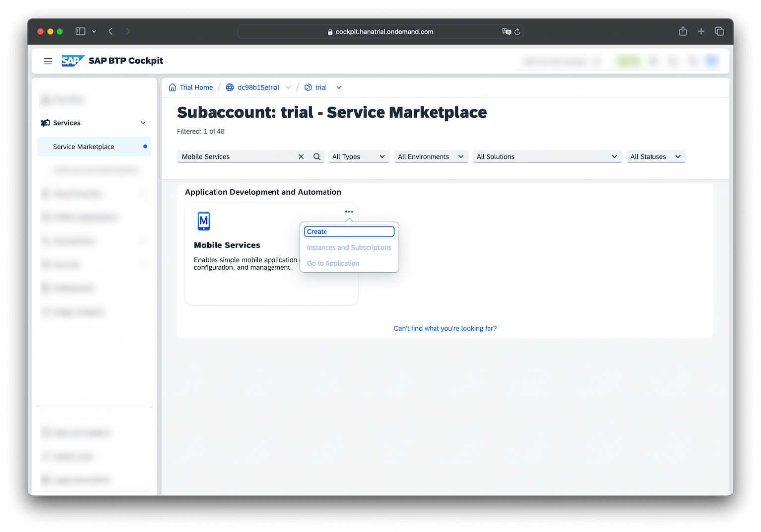Screen dimensions: 761x532
Task: Click inside the search input field
Action: tap(238, 156)
